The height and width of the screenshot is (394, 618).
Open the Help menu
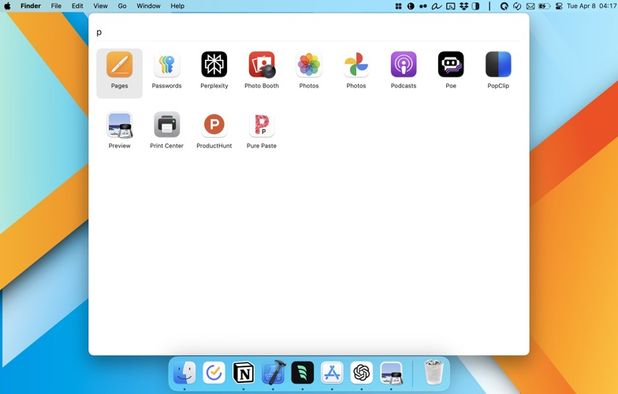177,6
